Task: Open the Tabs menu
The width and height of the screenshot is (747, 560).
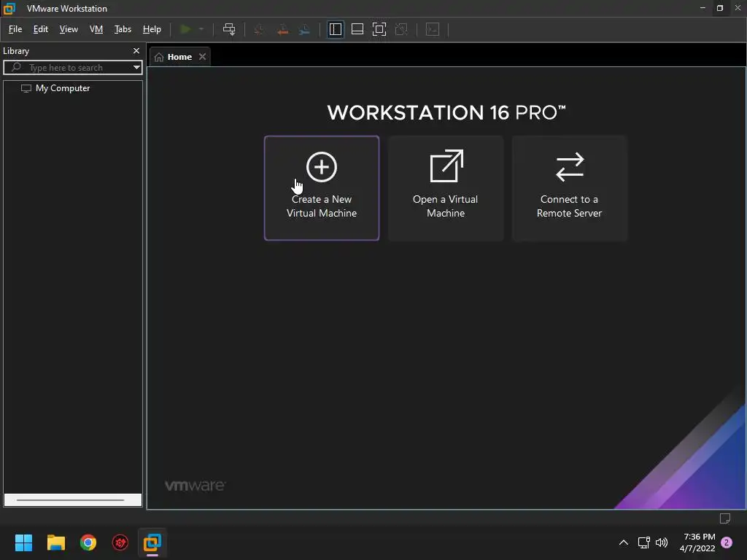Action: coord(123,29)
